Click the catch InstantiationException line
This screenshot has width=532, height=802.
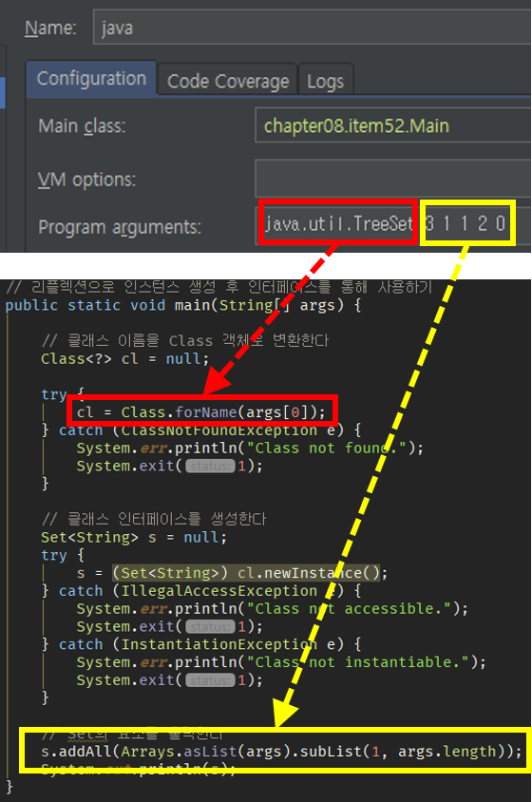(x=201, y=644)
